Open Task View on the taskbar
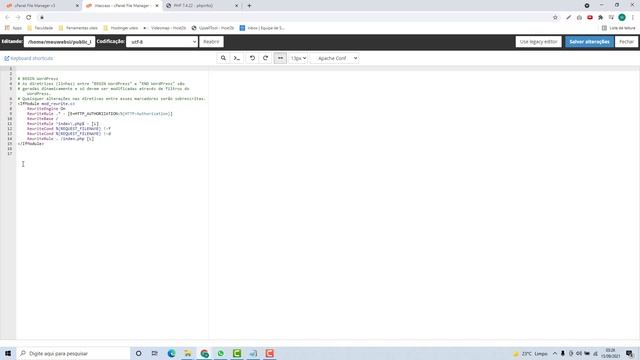Viewport: 640px width, 360px height. tap(155, 353)
